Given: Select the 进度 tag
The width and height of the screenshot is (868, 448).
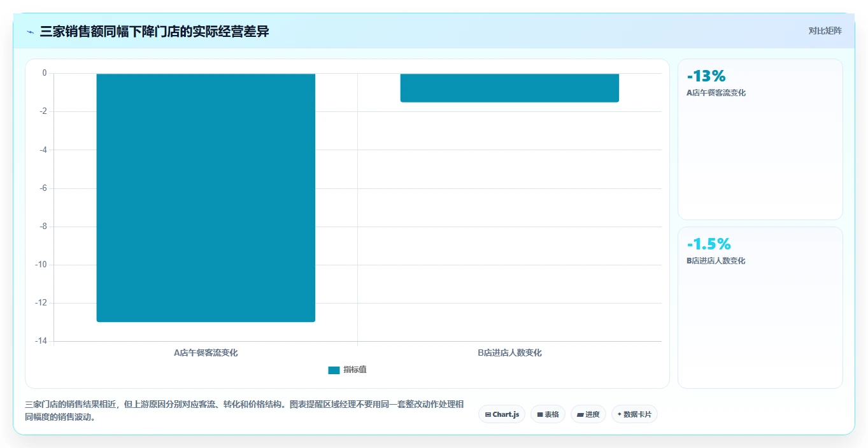Looking at the screenshot, I should coord(588,414).
